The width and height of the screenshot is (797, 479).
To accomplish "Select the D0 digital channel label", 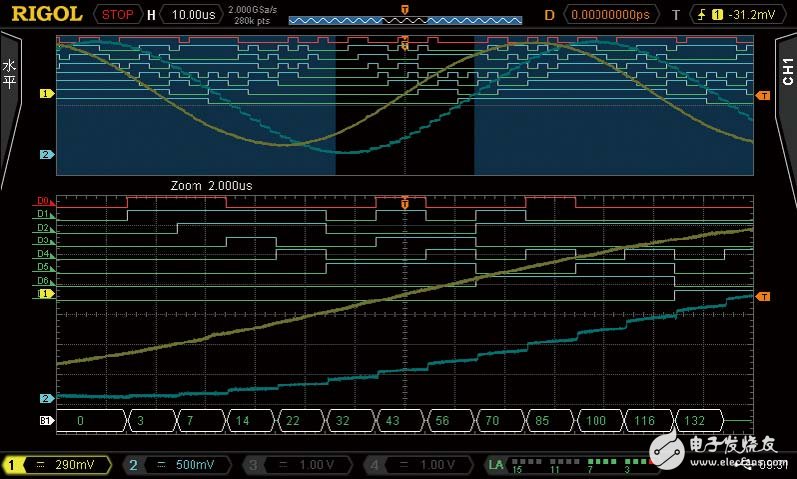I will click(x=43, y=201).
